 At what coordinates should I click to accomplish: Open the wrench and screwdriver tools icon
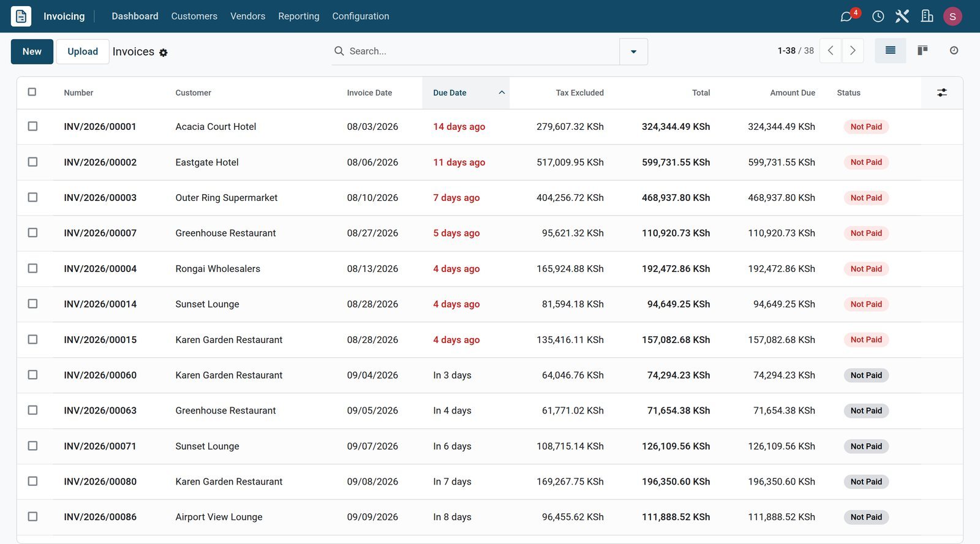pos(902,17)
